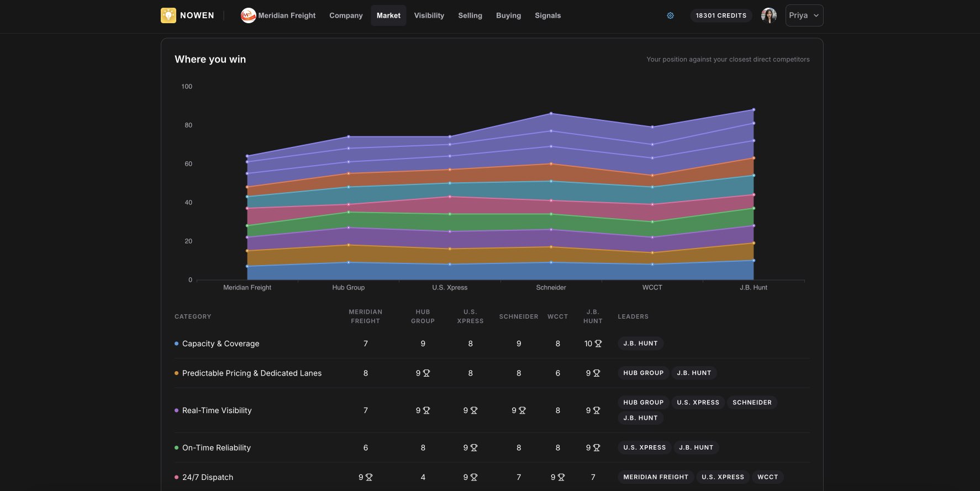Click U.S. Xpress trophy in On-Time Reliability row
Image resolution: width=980 pixels, height=491 pixels.
(474, 448)
